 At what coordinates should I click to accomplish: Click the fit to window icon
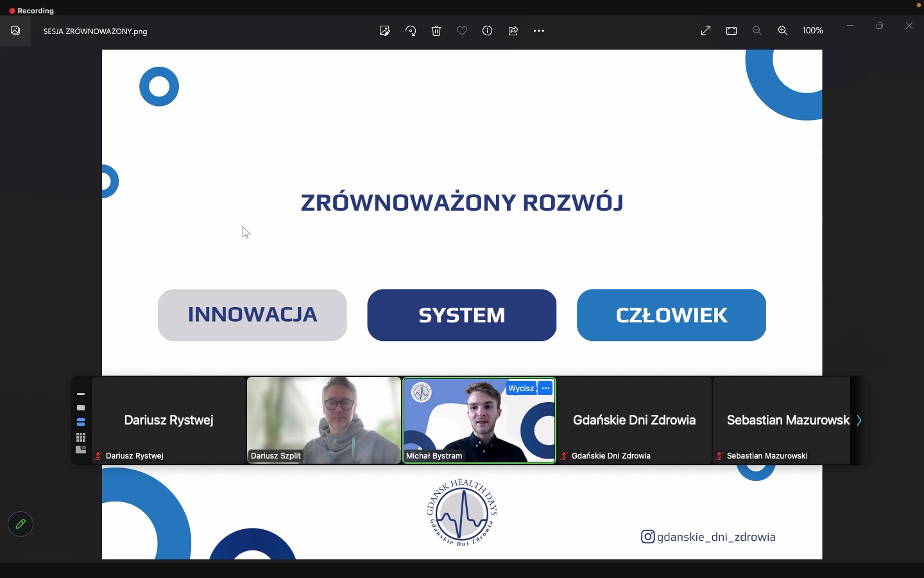[732, 31]
